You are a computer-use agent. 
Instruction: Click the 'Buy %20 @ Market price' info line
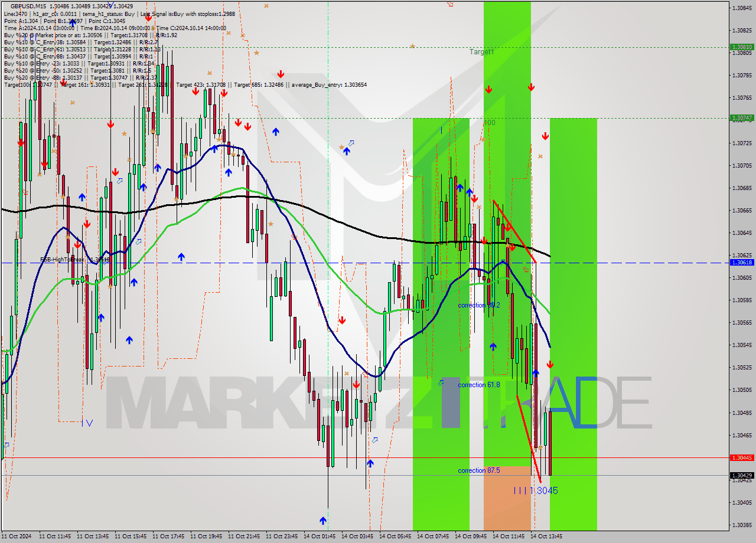(90, 35)
